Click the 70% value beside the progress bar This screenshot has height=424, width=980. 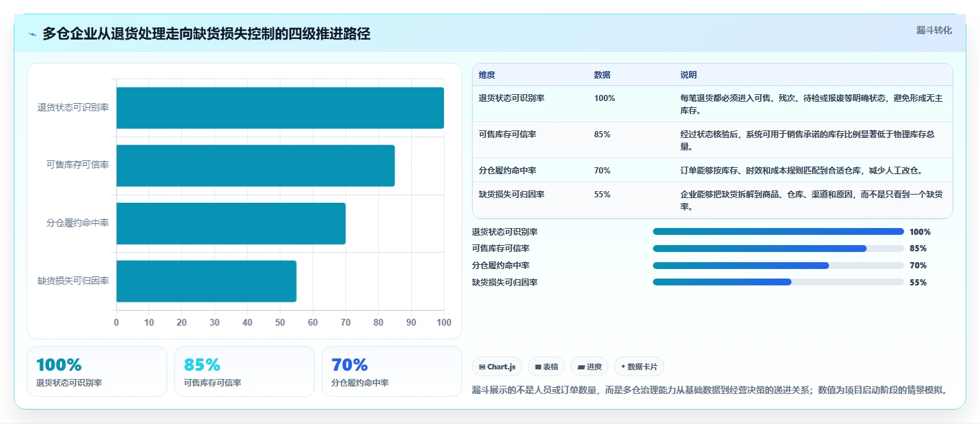(x=918, y=266)
